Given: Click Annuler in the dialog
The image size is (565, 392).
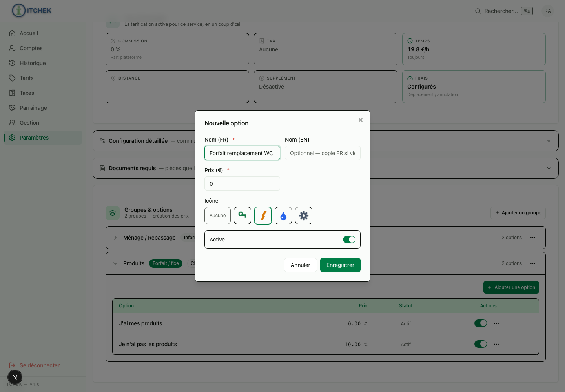Looking at the screenshot, I should click(x=300, y=265).
